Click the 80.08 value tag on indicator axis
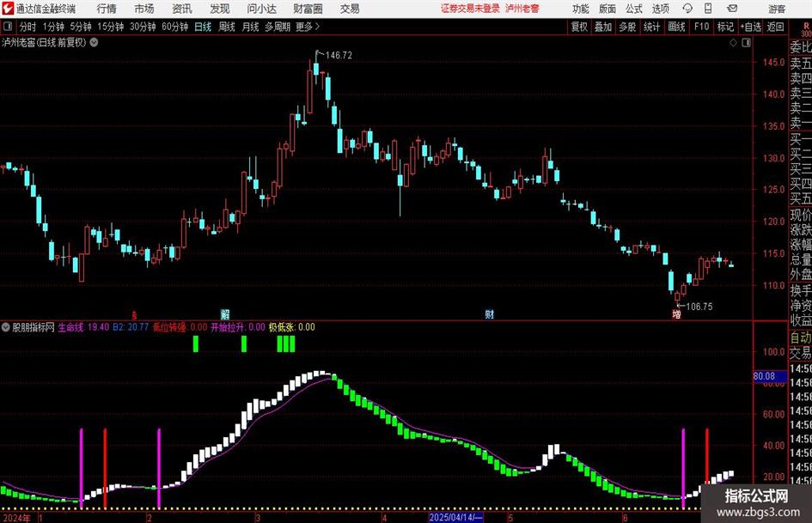This screenshot has width=812, height=523. pyautogui.click(x=770, y=376)
